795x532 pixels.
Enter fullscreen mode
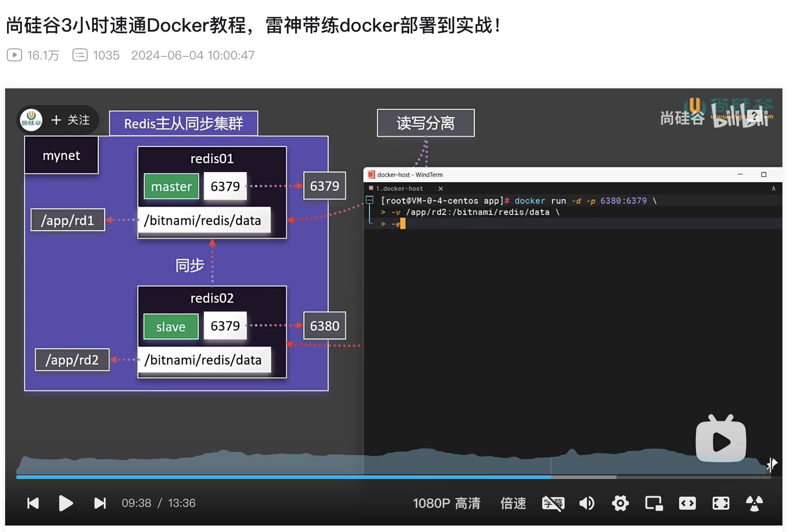(721, 503)
